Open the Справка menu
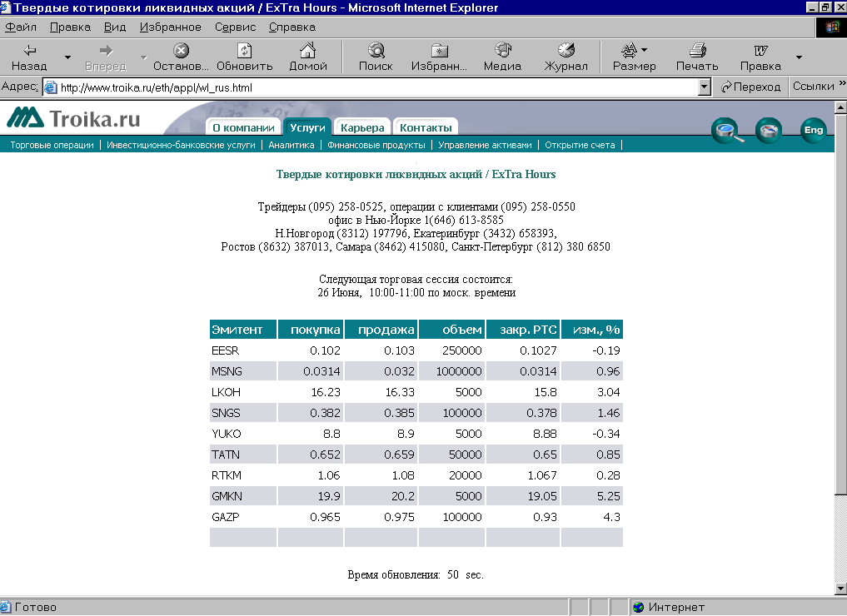Viewport: 847px width, 616px height. (x=292, y=27)
